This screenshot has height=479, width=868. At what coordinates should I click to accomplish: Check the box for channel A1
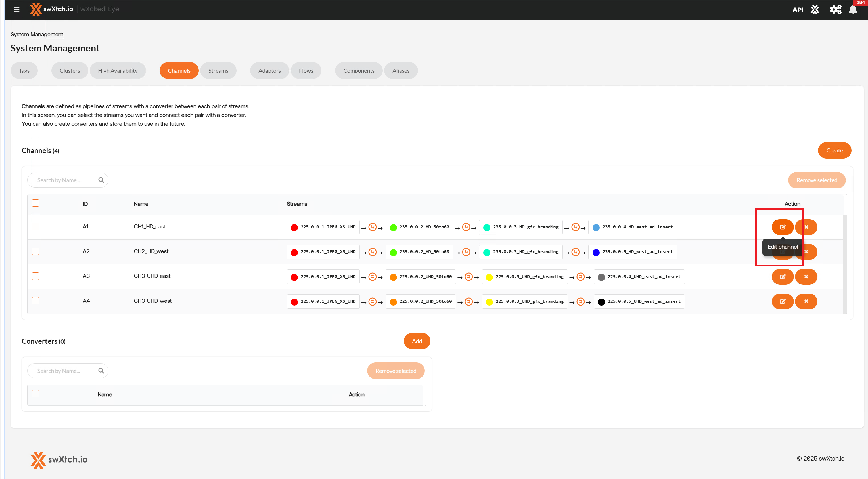[35, 227]
